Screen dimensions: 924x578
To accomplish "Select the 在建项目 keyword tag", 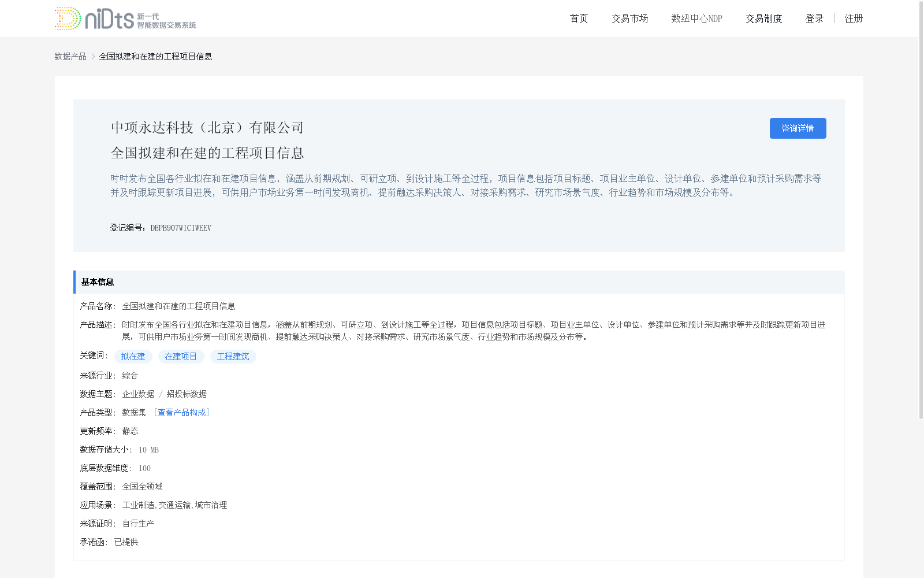I will (181, 357).
